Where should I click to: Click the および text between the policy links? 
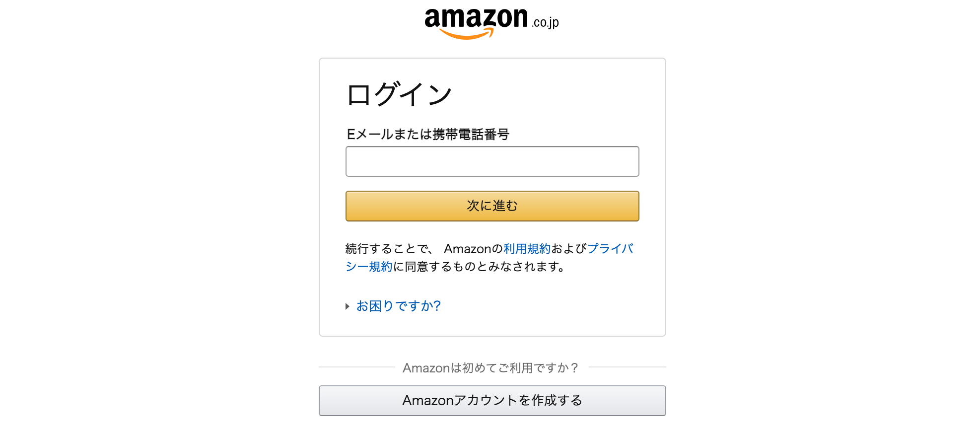click(x=569, y=249)
